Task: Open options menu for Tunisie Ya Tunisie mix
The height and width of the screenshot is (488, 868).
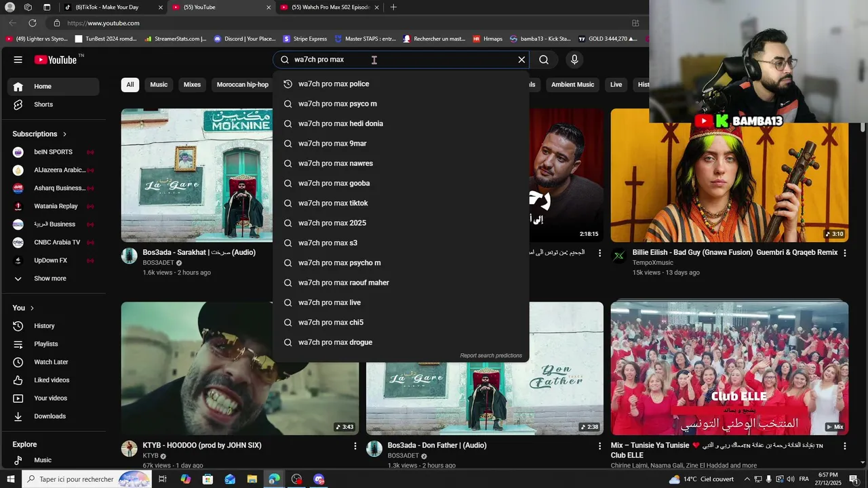Action: [844, 446]
